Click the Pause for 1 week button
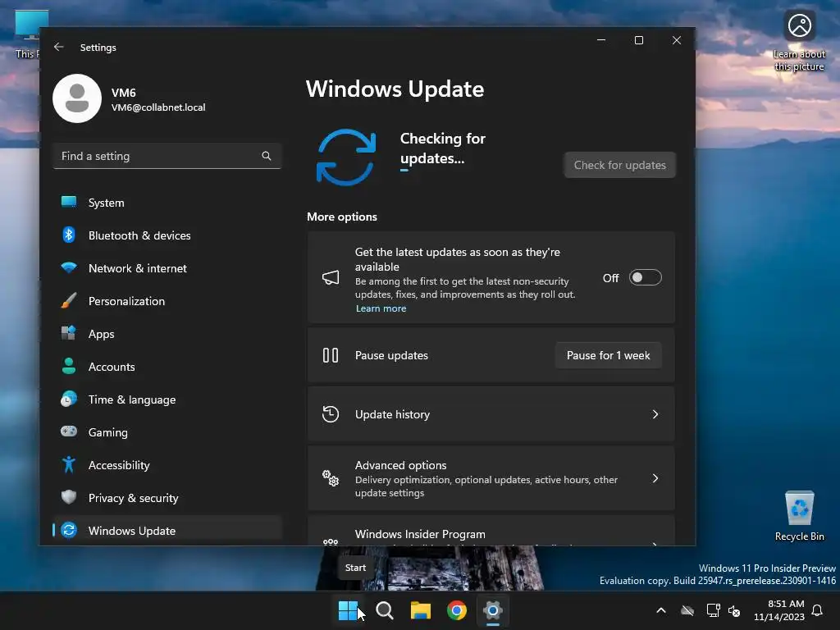Screen dimensions: 840x630 click(x=608, y=355)
